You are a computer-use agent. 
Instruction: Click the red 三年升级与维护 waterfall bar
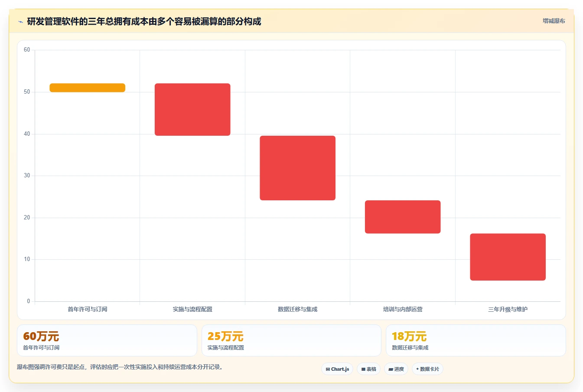(x=508, y=257)
